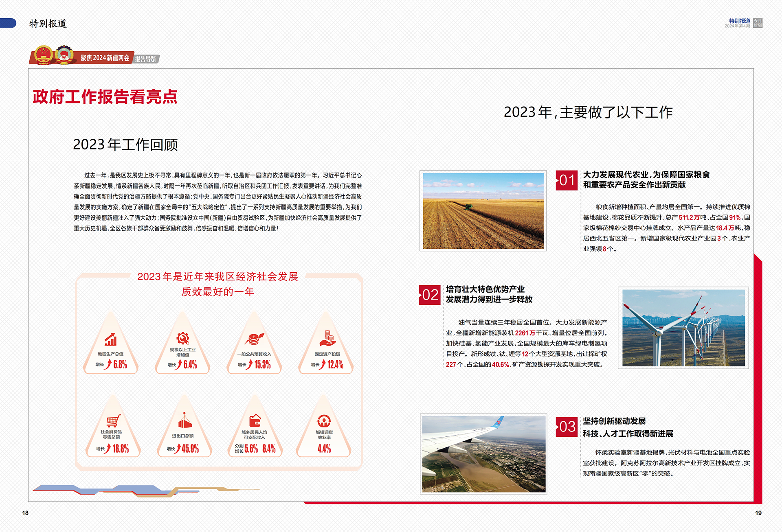Image resolution: width=782 pixels, height=532 pixels.
Task: Click the national emblem icon in header banner
Action: pyautogui.click(x=44, y=55)
